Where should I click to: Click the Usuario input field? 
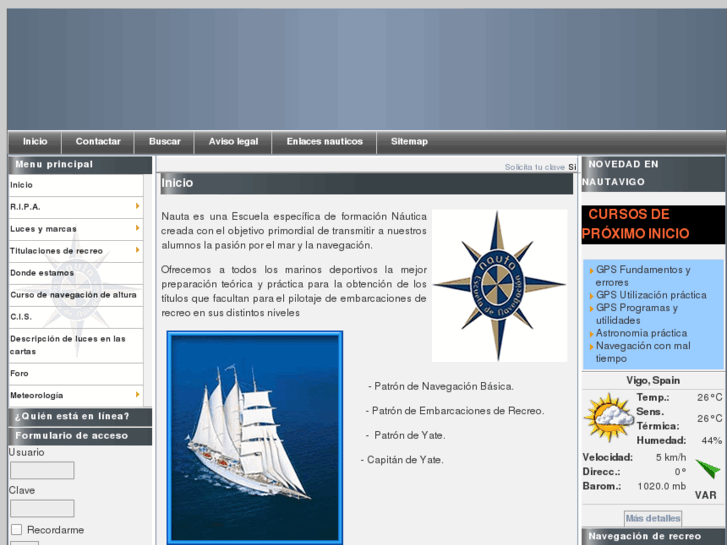pyautogui.click(x=42, y=470)
